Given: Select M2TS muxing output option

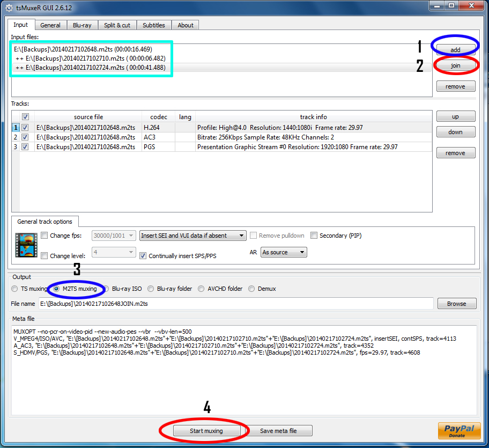Looking at the screenshot, I should click(56, 289).
